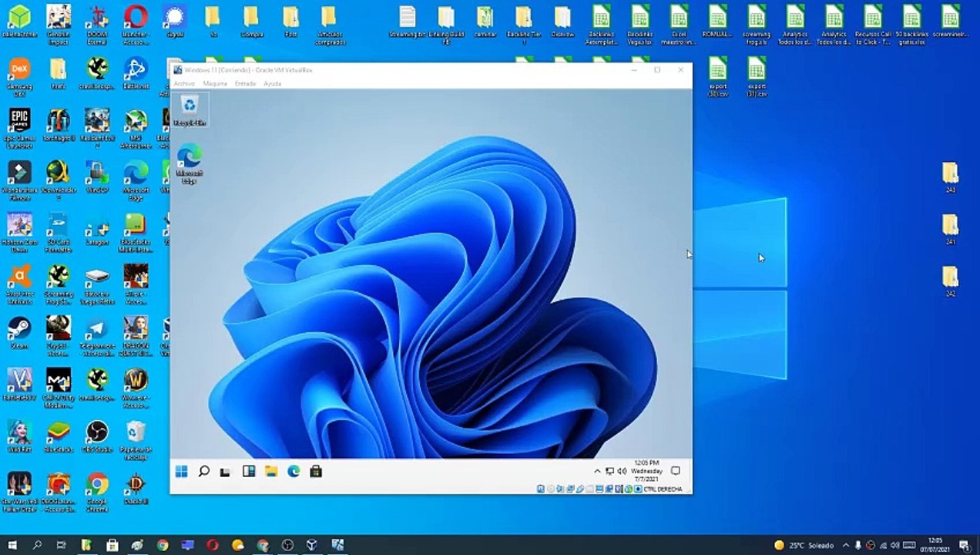Open volume icon in VM tray
The image size is (980, 555).
tap(621, 471)
